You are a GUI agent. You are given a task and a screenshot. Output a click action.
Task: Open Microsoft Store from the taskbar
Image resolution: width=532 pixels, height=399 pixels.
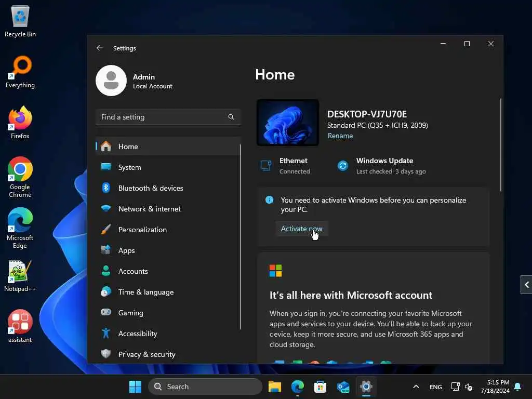click(320, 387)
